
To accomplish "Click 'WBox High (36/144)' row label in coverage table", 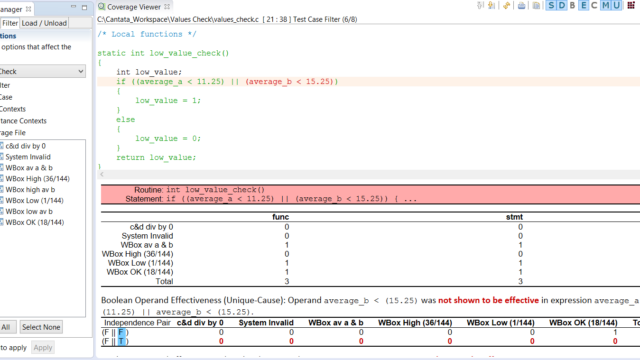I will 138,254.
